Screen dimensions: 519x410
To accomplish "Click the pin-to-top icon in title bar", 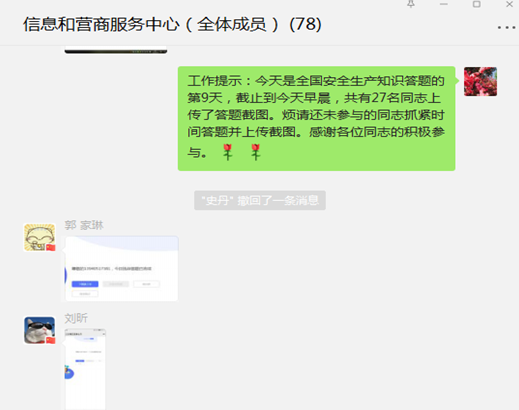I will click(411, 4).
